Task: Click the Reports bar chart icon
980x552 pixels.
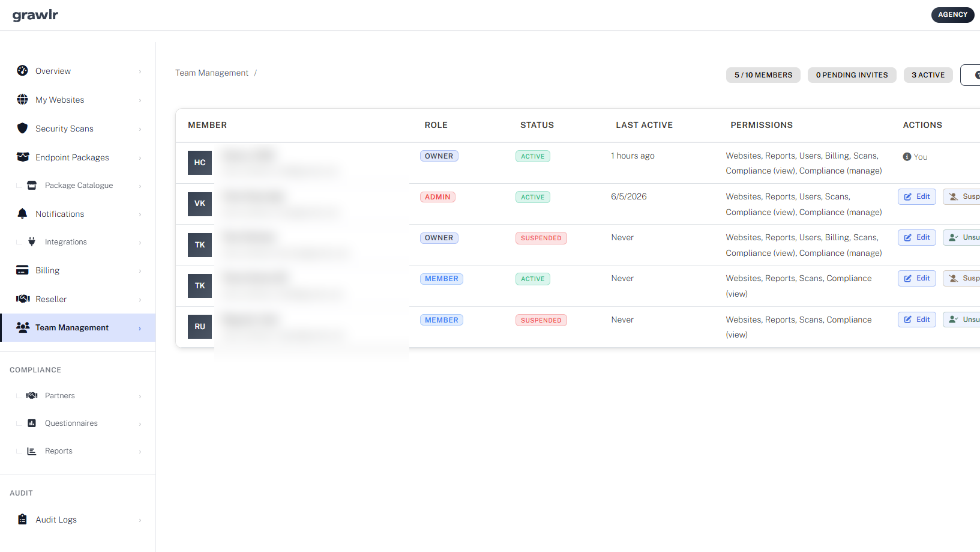Action: (x=32, y=451)
